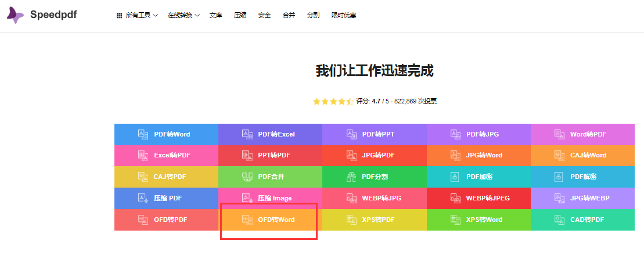Click the PDF加密 lock icon
The height and width of the screenshot is (255, 644).
pos(455,177)
